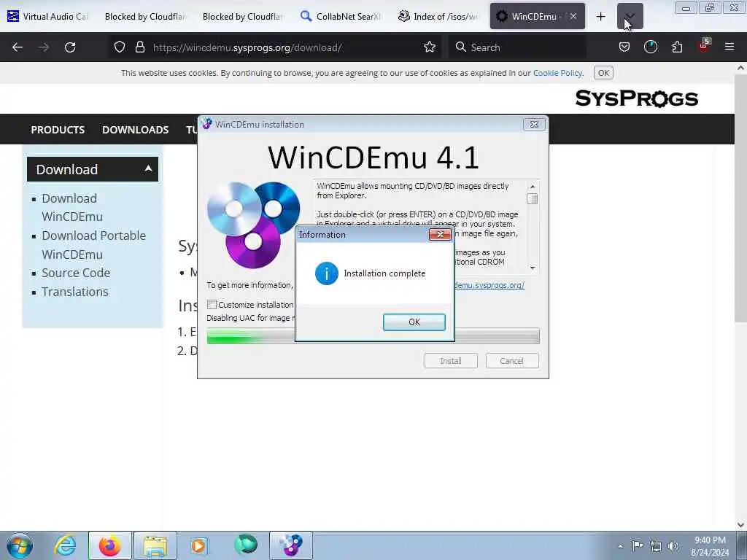Open Windows Explorer from taskbar
Image resolution: width=747 pixels, height=560 pixels.
pyautogui.click(x=155, y=545)
